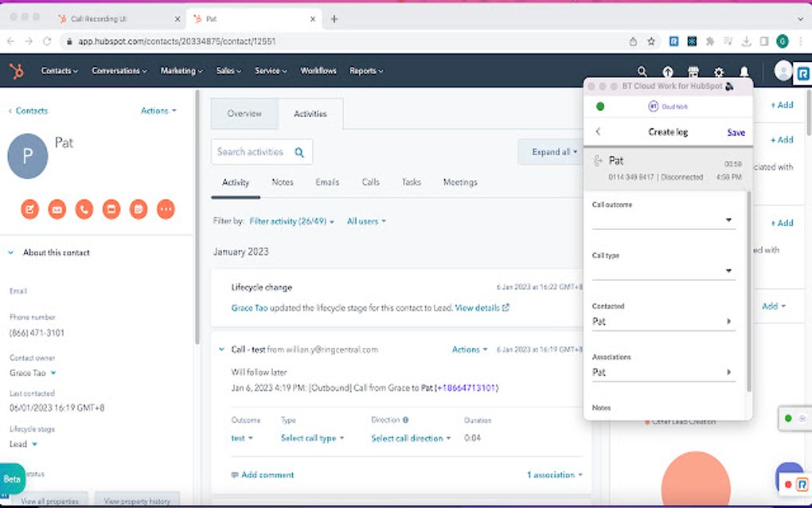The height and width of the screenshot is (508, 812).
Task: Open the Select call type dropdown
Action: click(312, 438)
